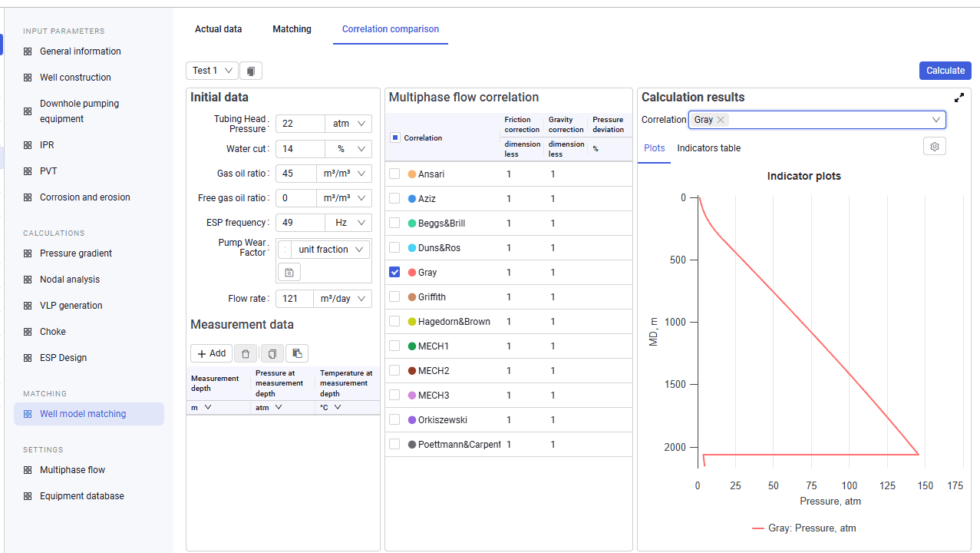The height and width of the screenshot is (553, 980).
Task: Click the trash delete icon in Measurement data
Action: (246, 353)
